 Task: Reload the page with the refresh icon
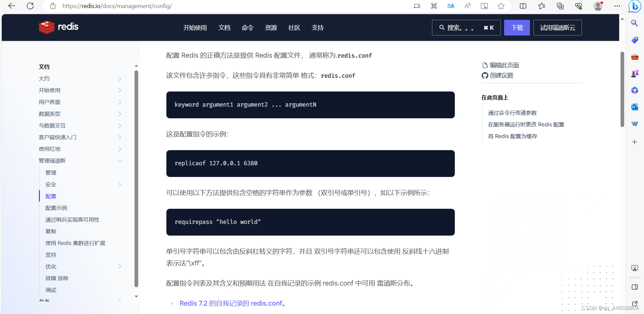30,6
